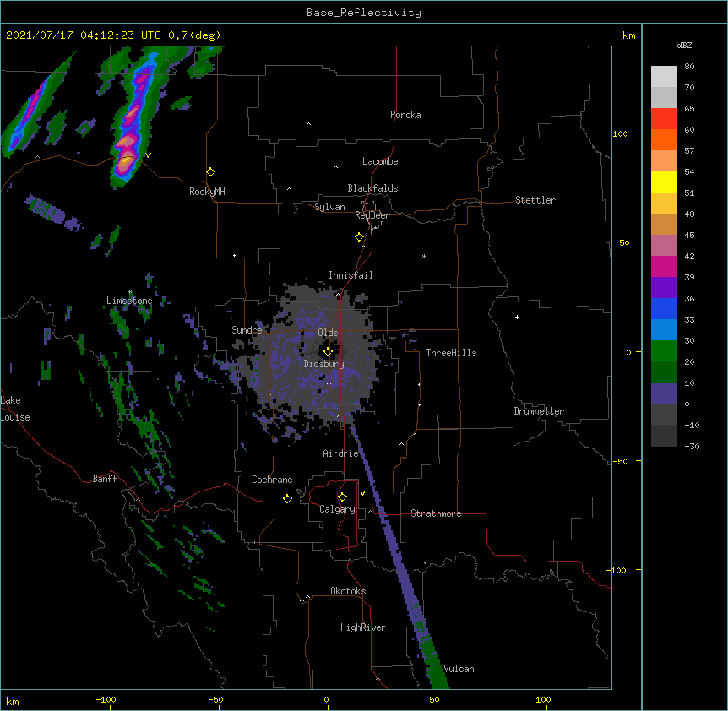This screenshot has height=711, width=728.
Task: Click the magenta 42 dBZ color swatch
Action: tap(664, 266)
